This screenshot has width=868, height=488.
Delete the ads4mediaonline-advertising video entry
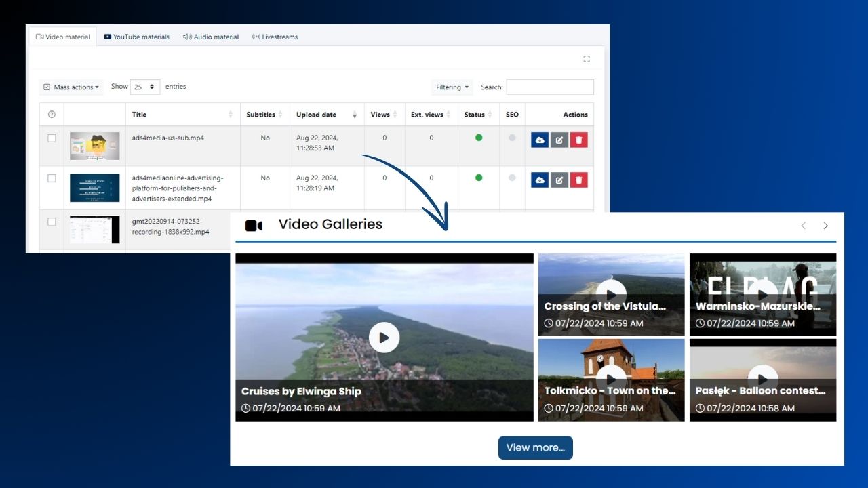(x=579, y=180)
